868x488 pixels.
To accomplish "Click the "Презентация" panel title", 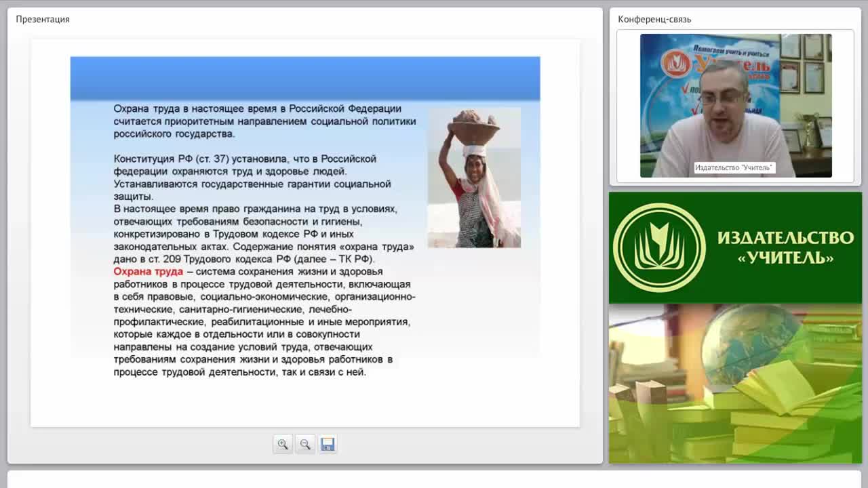I will [x=43, y=19].
